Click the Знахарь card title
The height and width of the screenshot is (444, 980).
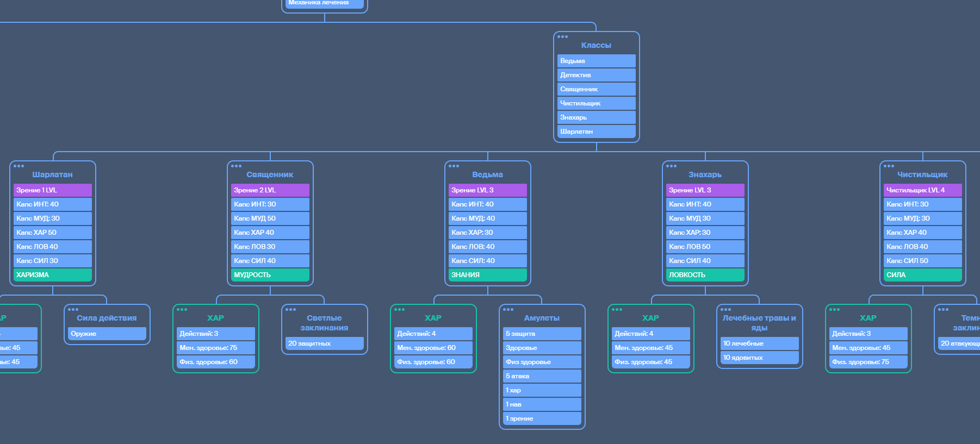pos(705,174)
